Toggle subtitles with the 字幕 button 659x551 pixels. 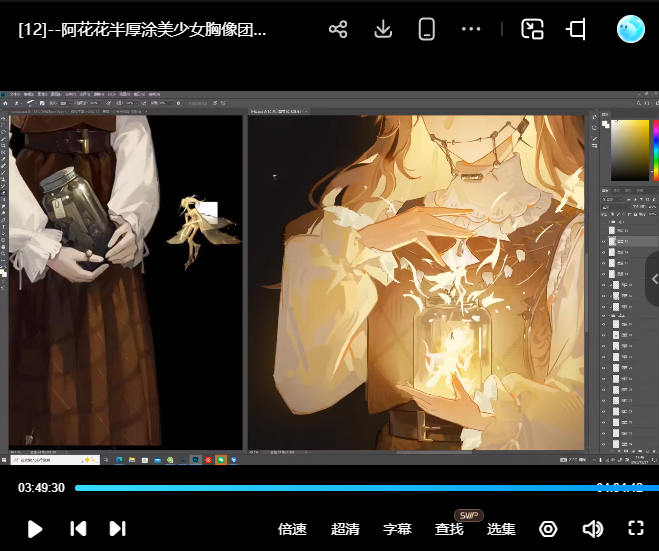pyautogui.click(x=397, y=529)
